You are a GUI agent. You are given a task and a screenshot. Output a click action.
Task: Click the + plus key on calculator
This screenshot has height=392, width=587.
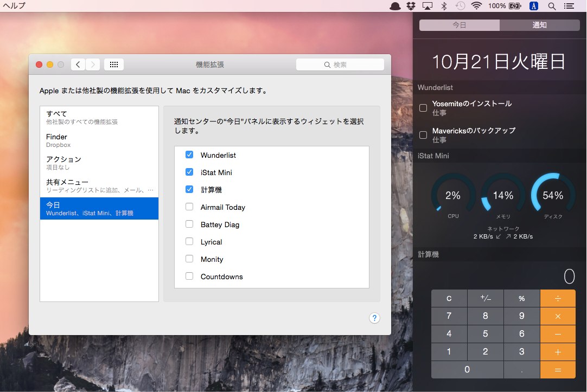tap(558, 351)
